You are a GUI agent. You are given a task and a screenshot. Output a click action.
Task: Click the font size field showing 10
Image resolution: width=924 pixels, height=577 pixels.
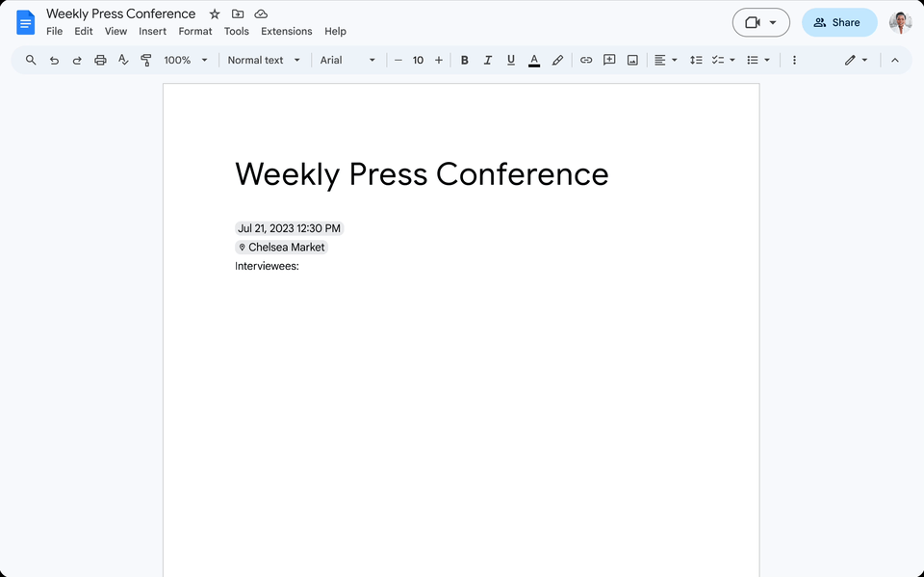point(418,60)
